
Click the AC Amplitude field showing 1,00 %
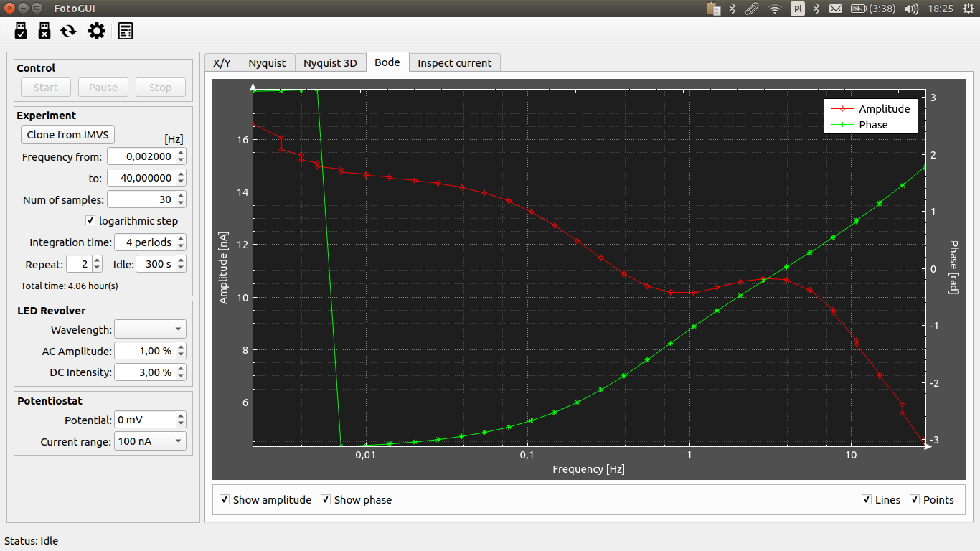pyautogui.click(x=145, y=351)
